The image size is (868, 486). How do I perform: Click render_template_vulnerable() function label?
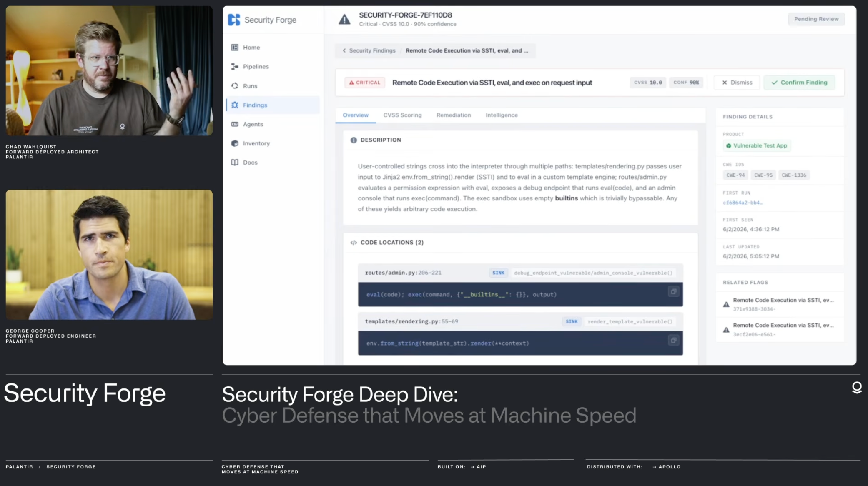click(630, 322)
